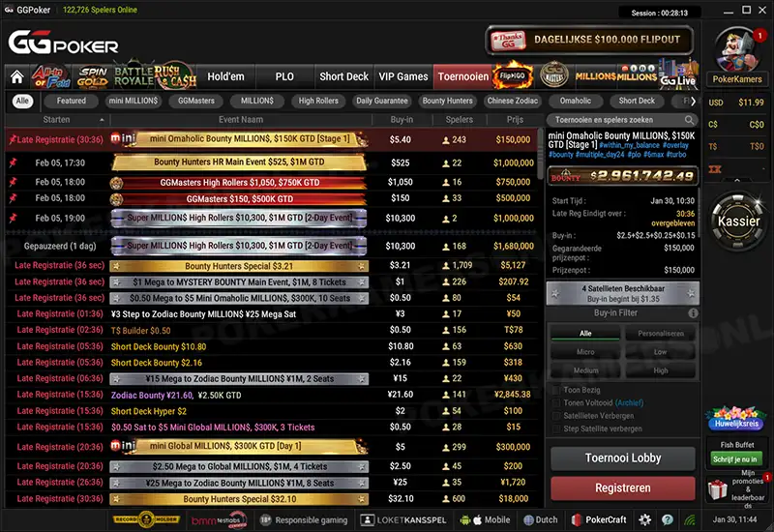The image size is (774, 532).
Task: Open the Battle Royale game icon
Action: coord(134,76)
